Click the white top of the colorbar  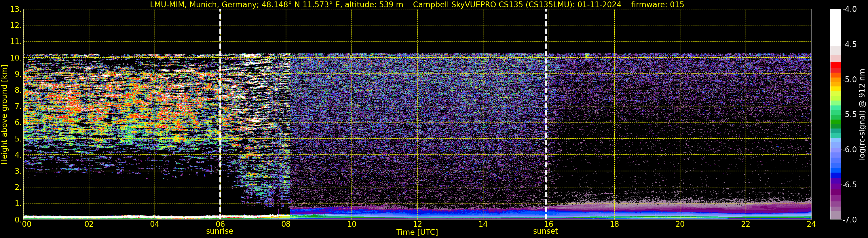click(836, 27)
